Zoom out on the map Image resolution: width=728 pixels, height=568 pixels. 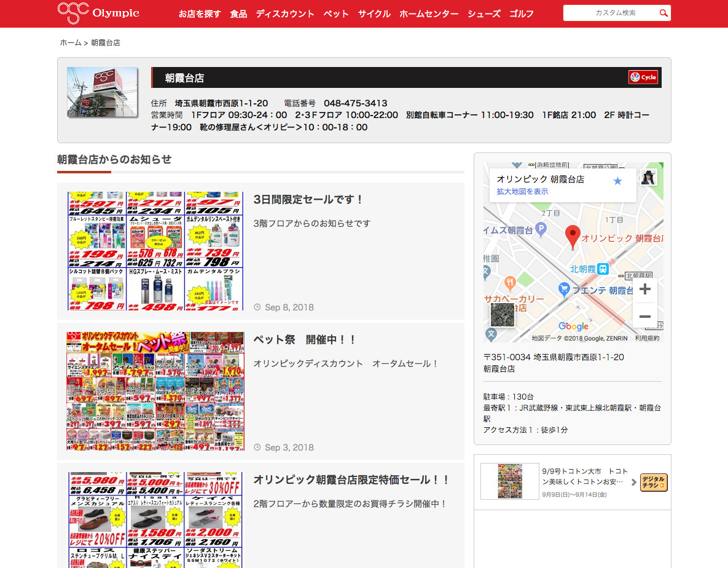(644, 317)
